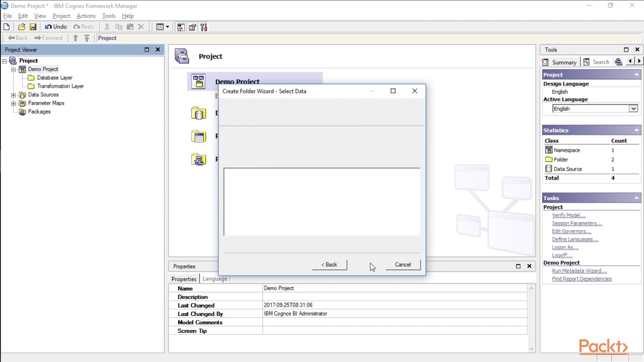Viewport: 644px width, 362px height.
Task: Toggle the Tools pane wrench icon
Action: [204, 27]
